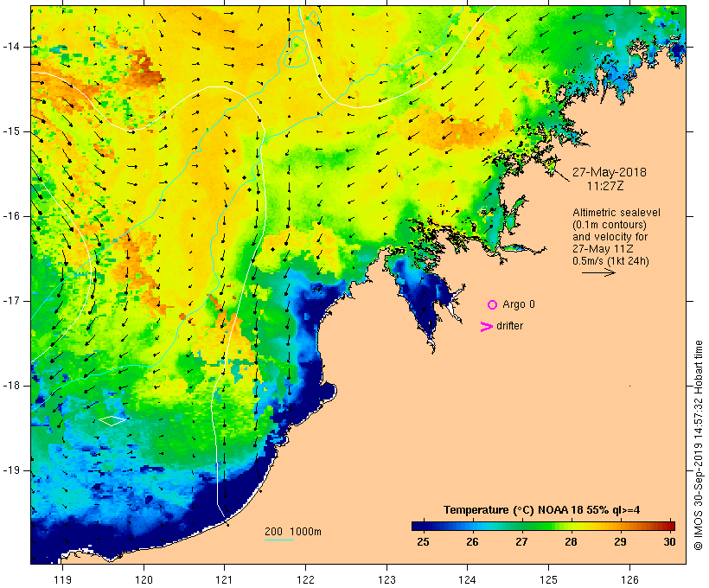Click the 'Argo 0' legend label
Screen dimensions: 709x588
519,304
